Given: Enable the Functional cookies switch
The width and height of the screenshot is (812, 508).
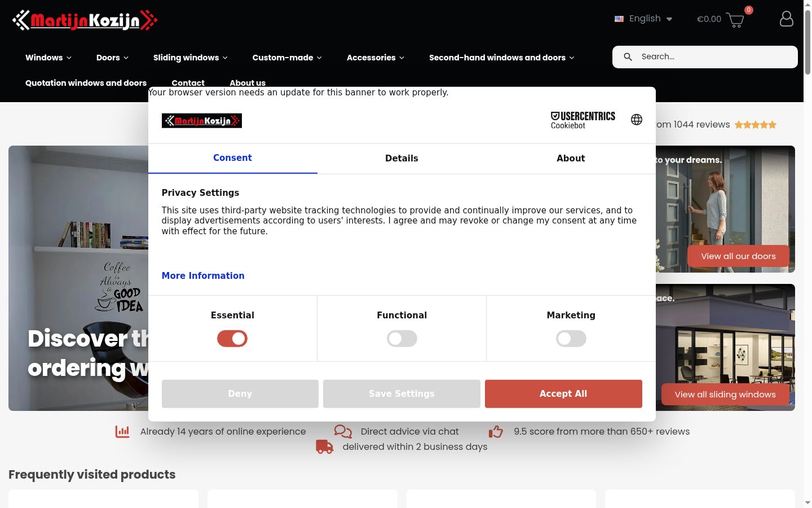Looking at the screenshot, I should [x=402, y=339].
